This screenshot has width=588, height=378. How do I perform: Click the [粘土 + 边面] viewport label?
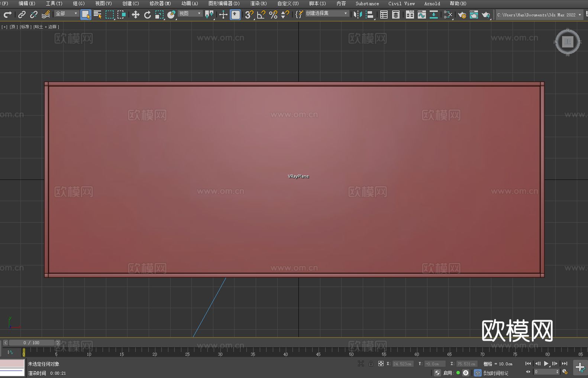click(46, 27)
